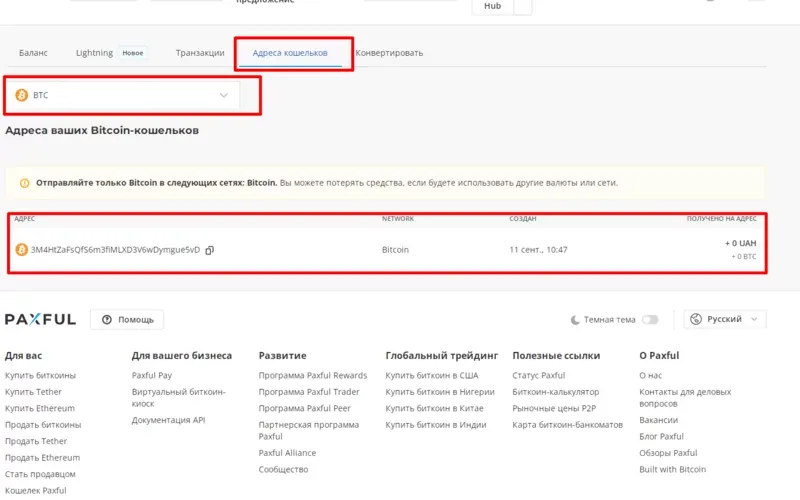Image resolution: width=800 pixels, height=500 pixels.
Task: Switch to the Lightning tab
Action: click(94, 53)
